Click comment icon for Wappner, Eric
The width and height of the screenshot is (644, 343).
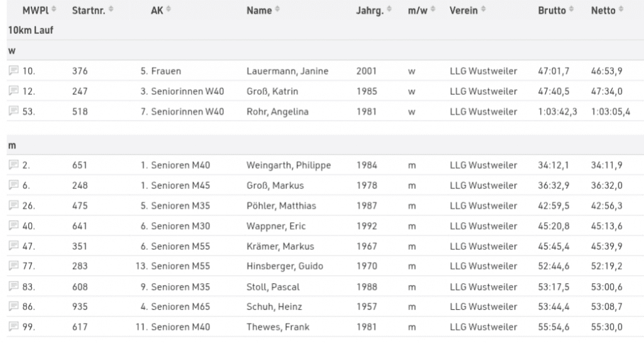point(14,226)
